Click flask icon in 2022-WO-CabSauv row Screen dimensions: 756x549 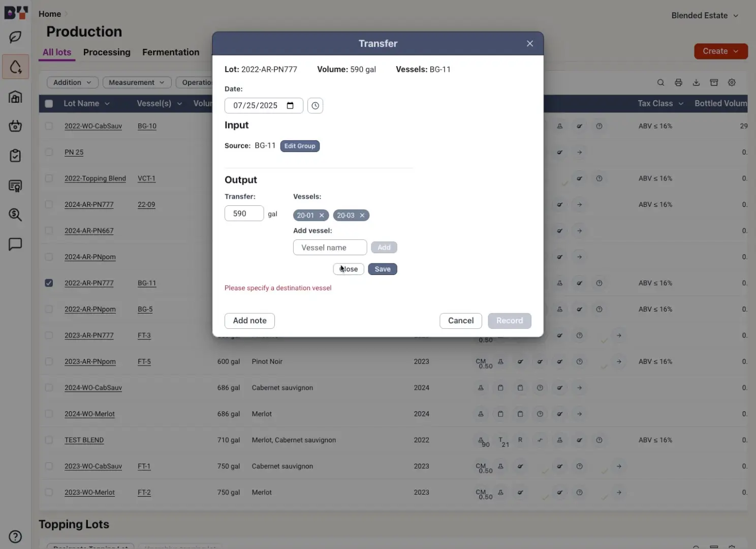[x=560, y=126]
